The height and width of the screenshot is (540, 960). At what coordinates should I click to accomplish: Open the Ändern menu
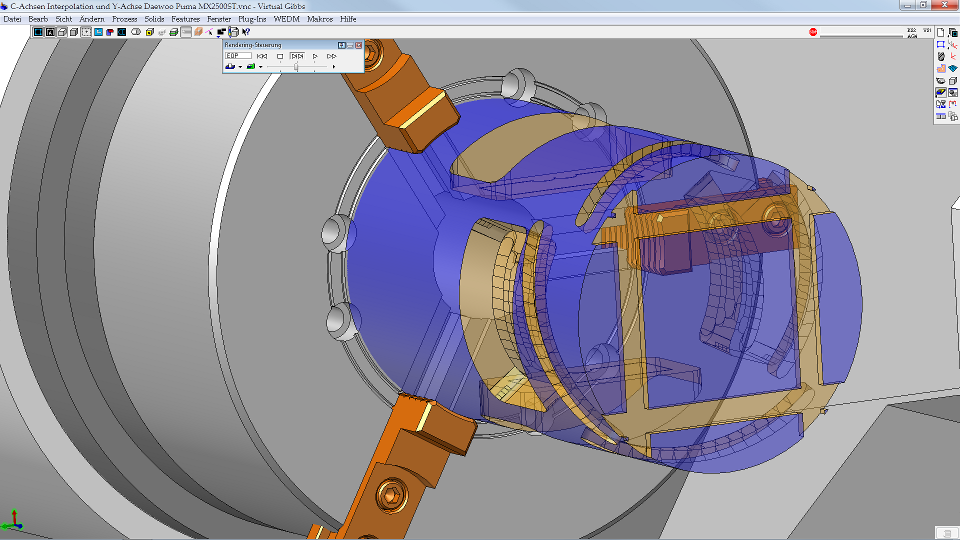coord(92,19)
